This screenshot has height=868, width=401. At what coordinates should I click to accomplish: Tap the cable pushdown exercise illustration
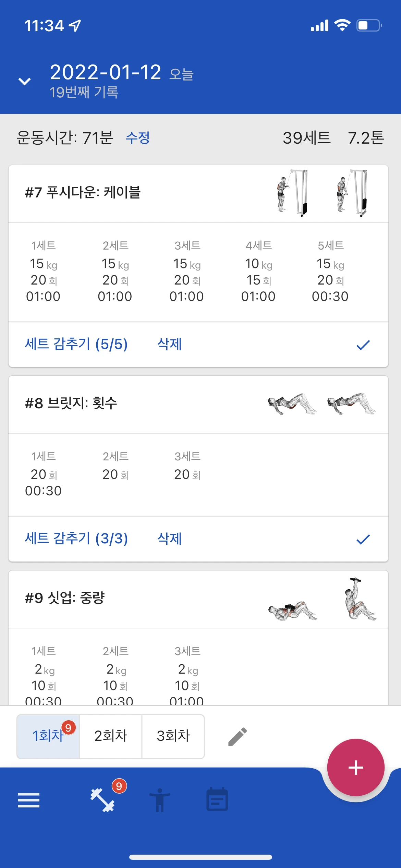coord(322,193)
